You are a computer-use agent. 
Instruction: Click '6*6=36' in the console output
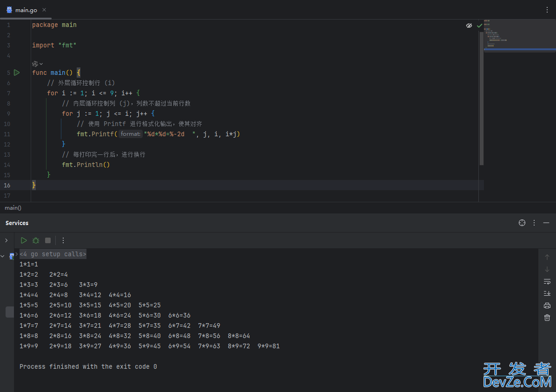pos(179,316)
